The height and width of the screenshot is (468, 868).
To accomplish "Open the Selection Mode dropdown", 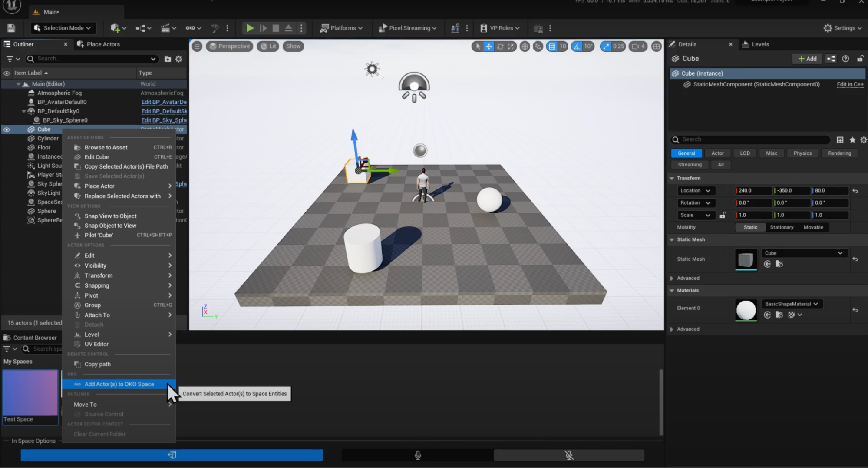I will [63, 28].
